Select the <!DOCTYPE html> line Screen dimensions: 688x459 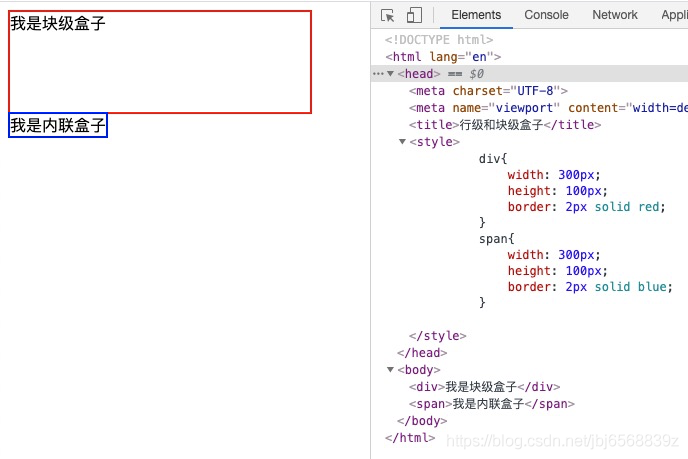pos(439,39)
